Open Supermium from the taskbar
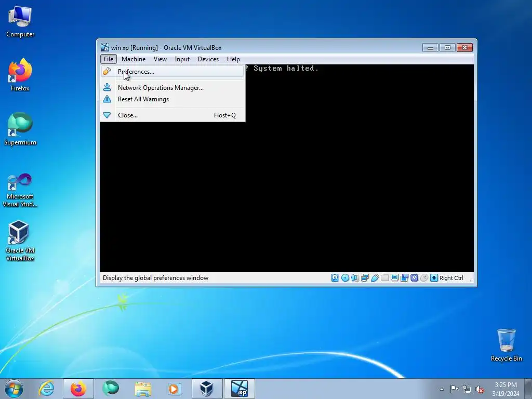This screenshot has height=399, width=532. 111,389
